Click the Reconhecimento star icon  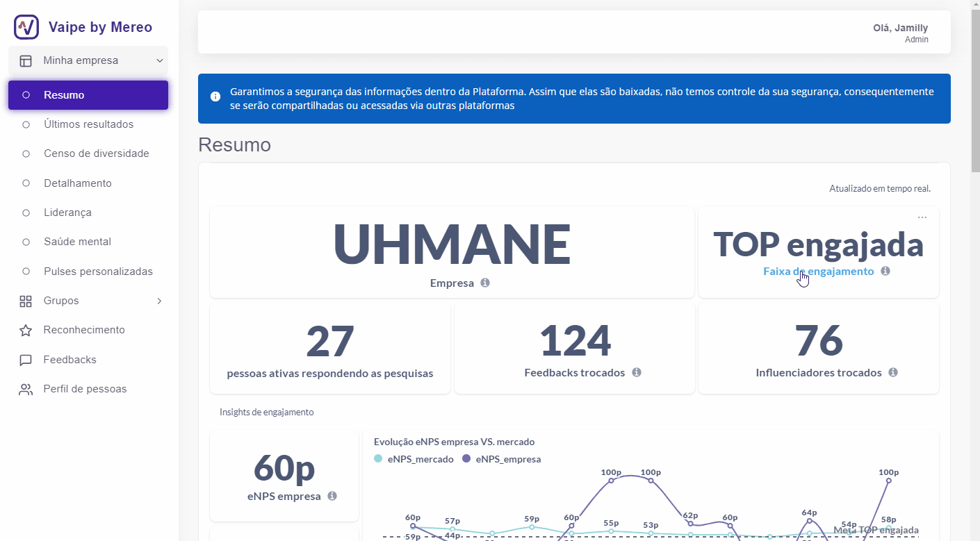(x=26, y=331)
